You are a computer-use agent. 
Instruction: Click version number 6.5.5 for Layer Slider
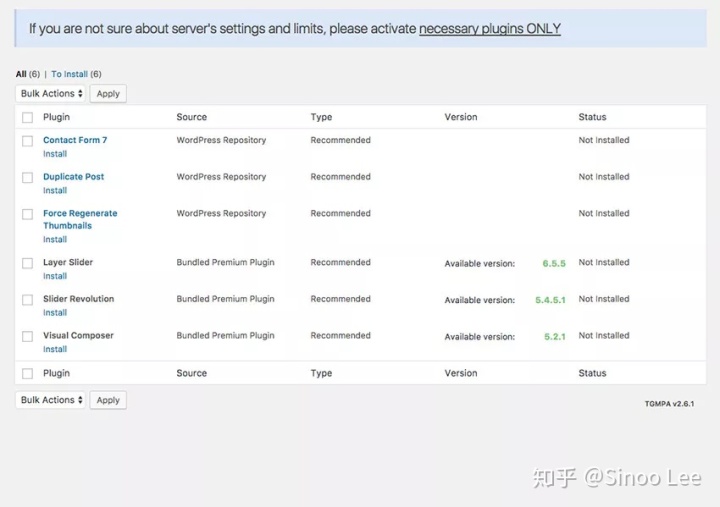click(x=554, y=264)
